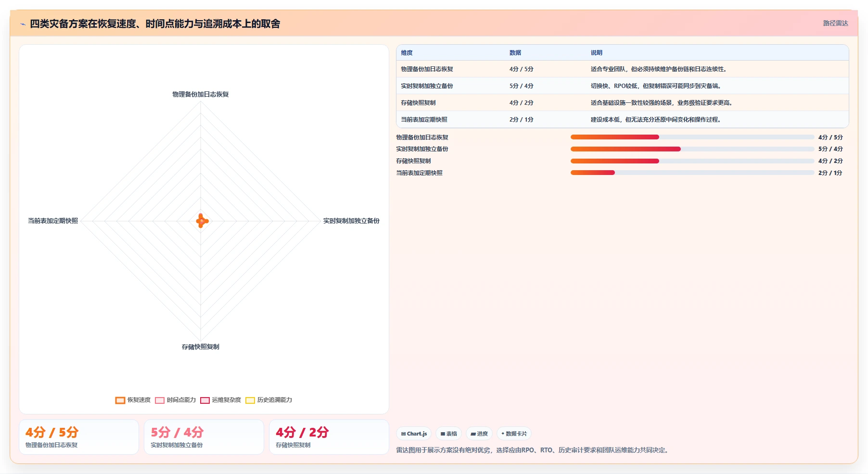This screenshot has width=868, height=474.
Task: Click the radar axis label 当前表加定期快照
Action: pos(53,221)
